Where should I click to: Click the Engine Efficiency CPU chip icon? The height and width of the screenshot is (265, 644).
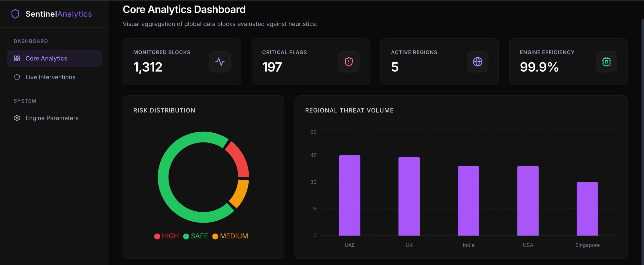tap(606, 62)
